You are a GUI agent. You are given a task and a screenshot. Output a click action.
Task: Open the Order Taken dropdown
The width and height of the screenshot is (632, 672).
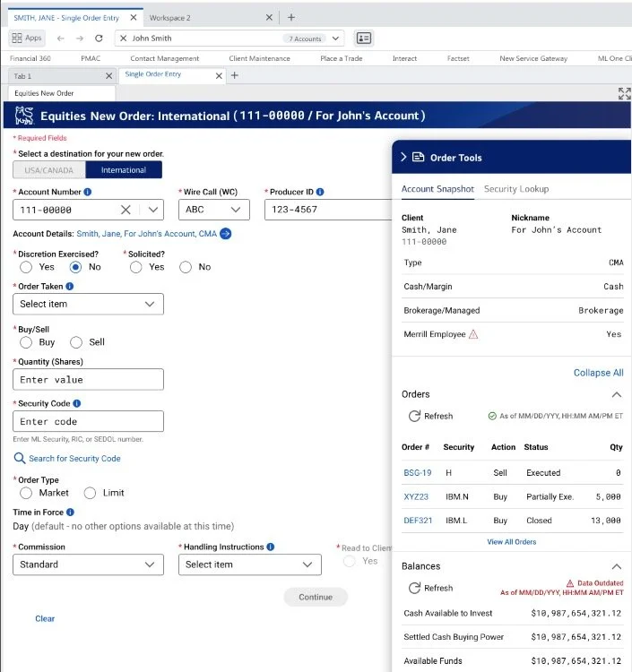[x=89, y=304]
